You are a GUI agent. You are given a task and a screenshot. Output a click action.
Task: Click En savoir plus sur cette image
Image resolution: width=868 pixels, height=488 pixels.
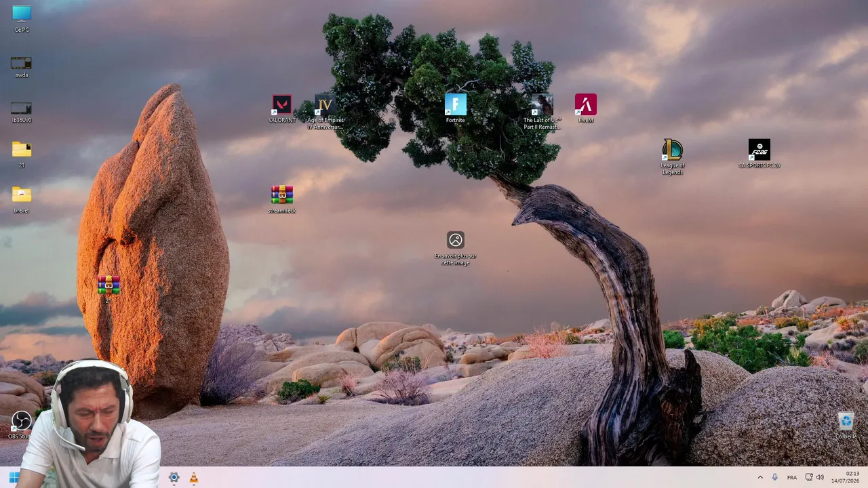[x=455, y=247]
